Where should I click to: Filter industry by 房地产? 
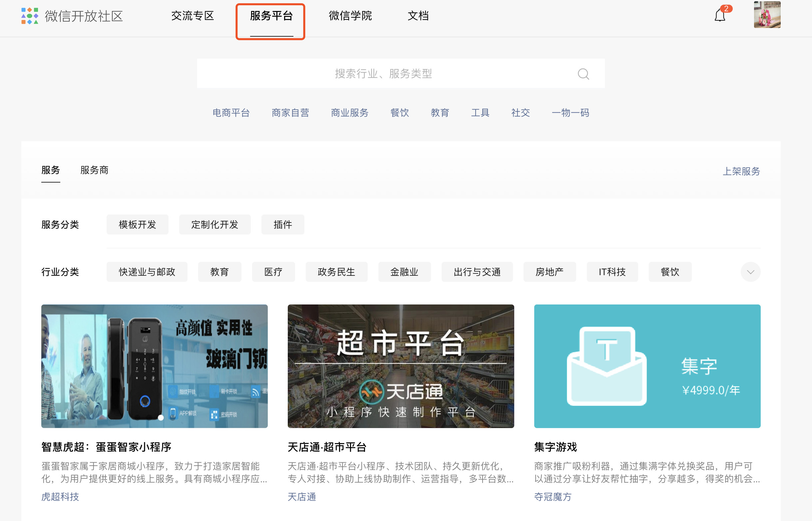pos(550,272)
